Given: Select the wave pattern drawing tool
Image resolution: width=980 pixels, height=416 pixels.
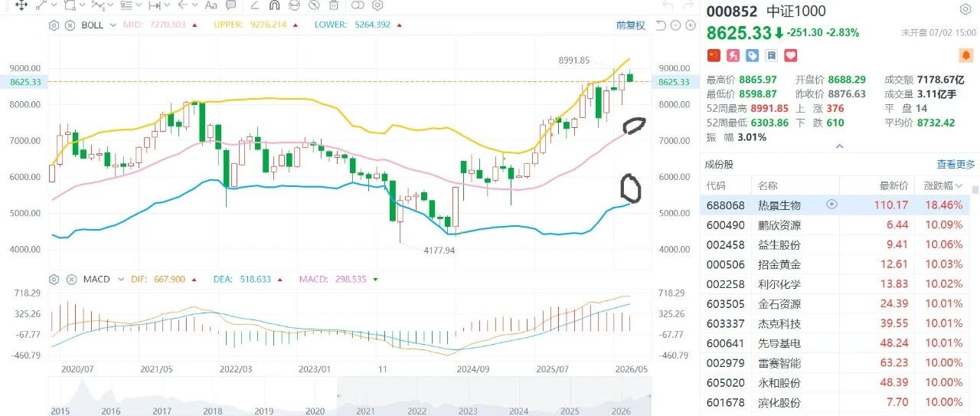Looking at the screenshot, I should pos(97,5).
